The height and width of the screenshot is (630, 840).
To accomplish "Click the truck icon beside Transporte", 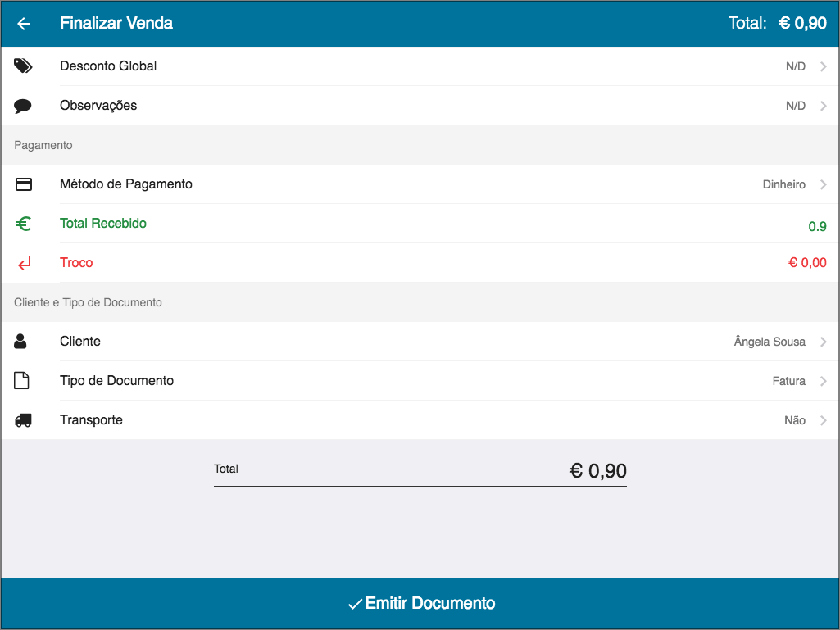I will (23, 419).
